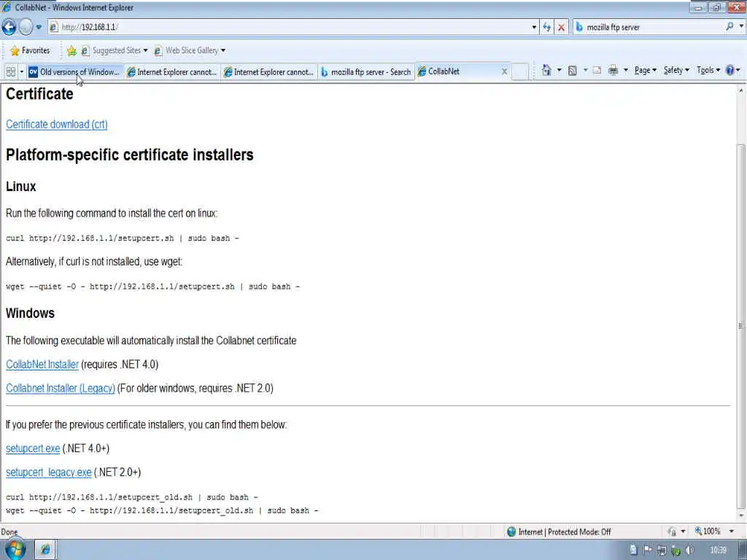Open Certificate download (crt) link

tap(57, 124)
